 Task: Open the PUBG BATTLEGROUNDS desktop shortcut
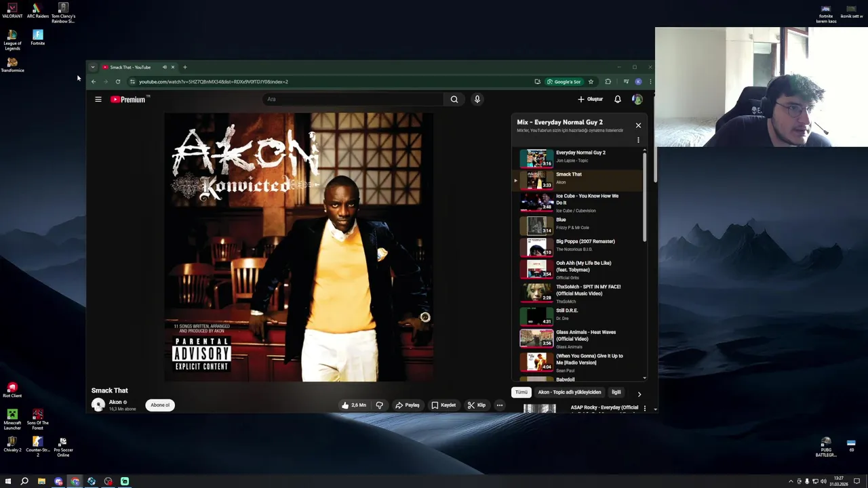coord(826,447)
